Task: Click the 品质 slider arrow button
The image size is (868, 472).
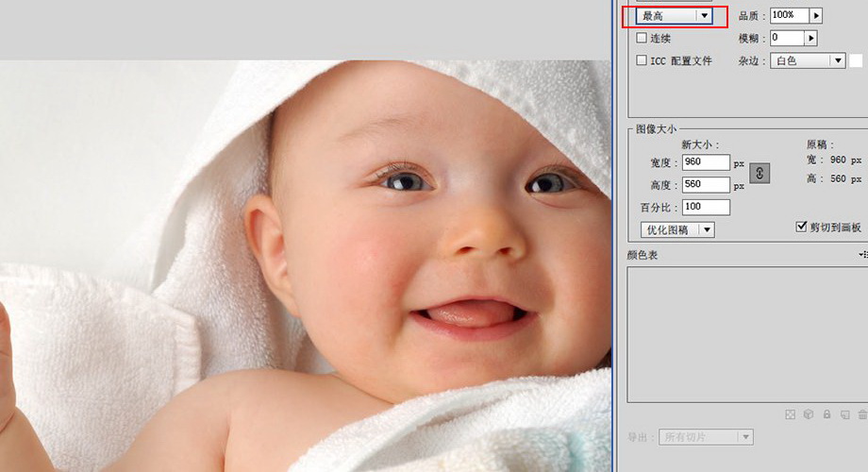Action: tap(816, 15)
